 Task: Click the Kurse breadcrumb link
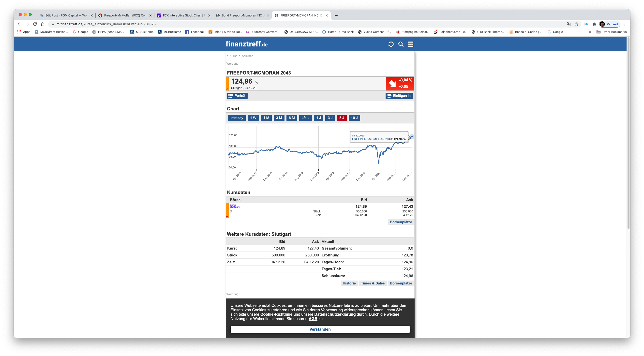233,56
